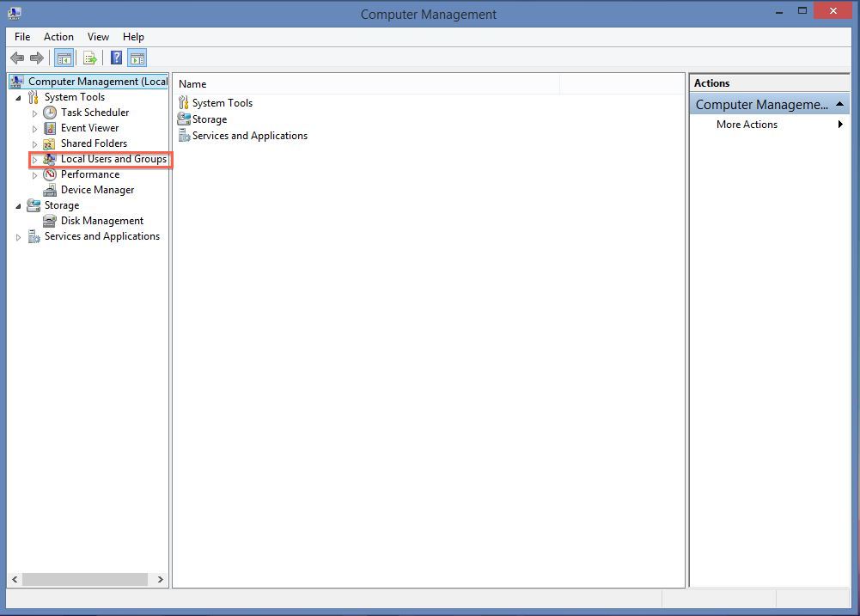This screenshot has width=860, height=616.
Task: Select Task Scheduler label in tree
Action: click(x=95, y=113)
